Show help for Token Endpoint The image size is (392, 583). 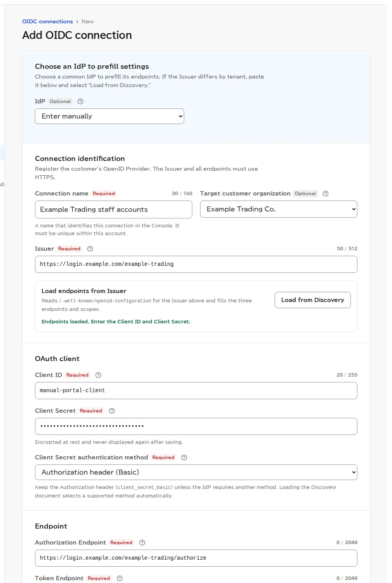point(120,578)
